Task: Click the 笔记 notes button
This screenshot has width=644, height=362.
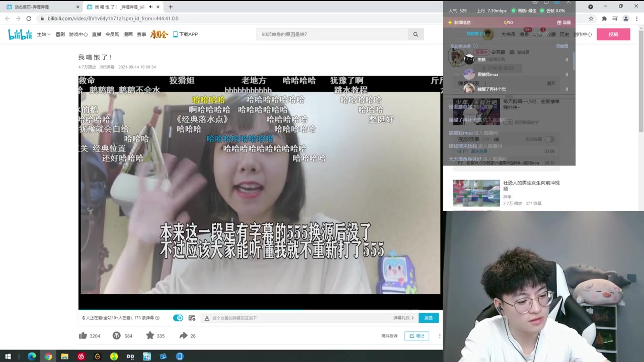Action: (417, 336)
